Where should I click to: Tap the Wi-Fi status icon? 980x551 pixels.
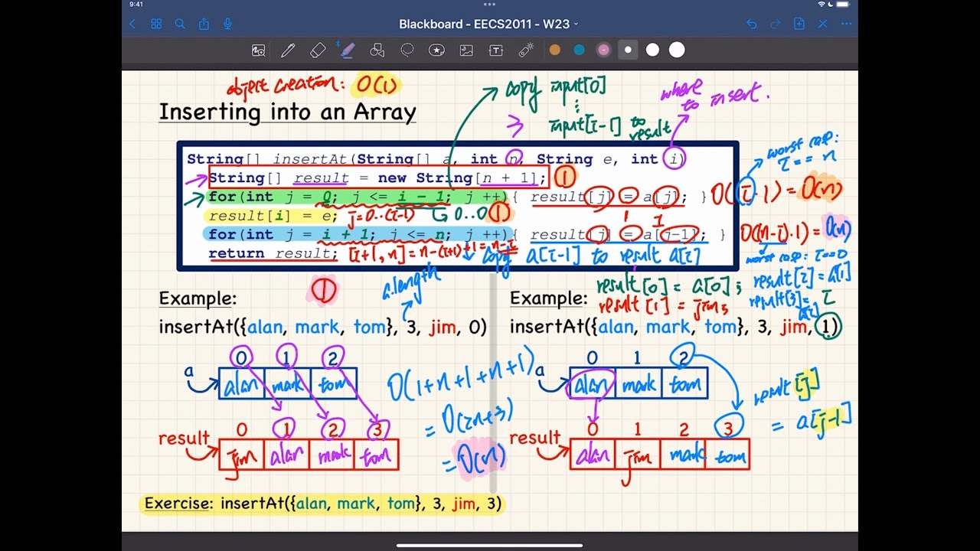(822, 5)
